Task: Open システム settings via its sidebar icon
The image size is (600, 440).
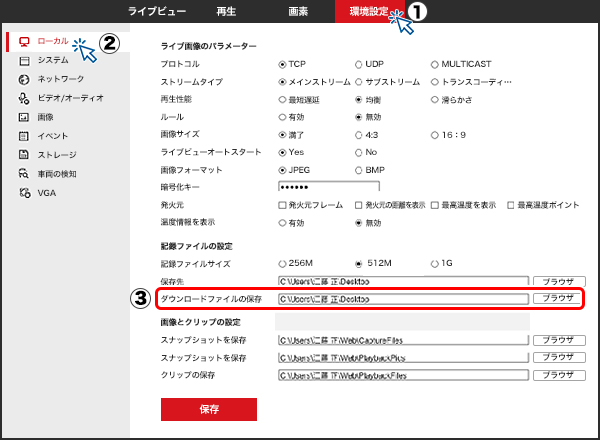Action: coord(24,60)
